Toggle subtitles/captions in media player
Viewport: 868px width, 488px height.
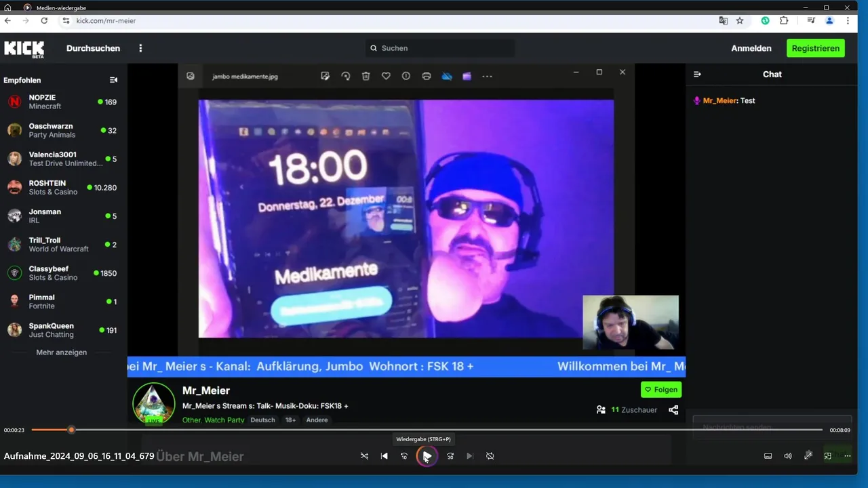(768, 456)
